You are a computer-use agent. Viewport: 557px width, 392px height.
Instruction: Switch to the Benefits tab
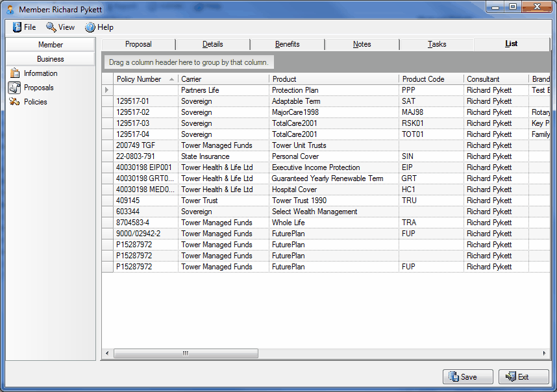click(288, 44)
